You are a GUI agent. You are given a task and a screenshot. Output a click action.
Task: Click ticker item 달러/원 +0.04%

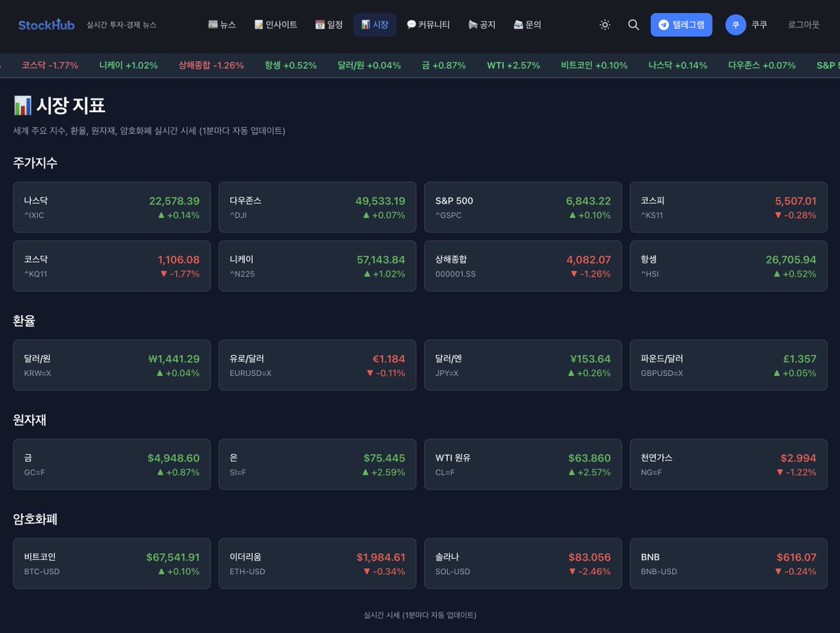(x=369, y=65)
